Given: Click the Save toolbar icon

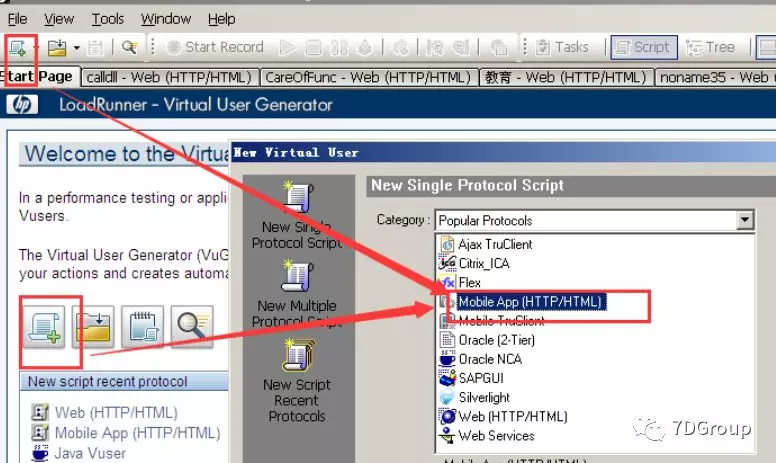Looking at the screenshot, I should [95, 47].
